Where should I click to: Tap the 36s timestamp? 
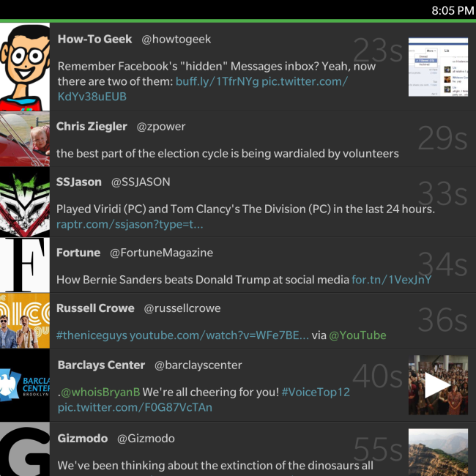pyautogui.click(x=442, y=320)
